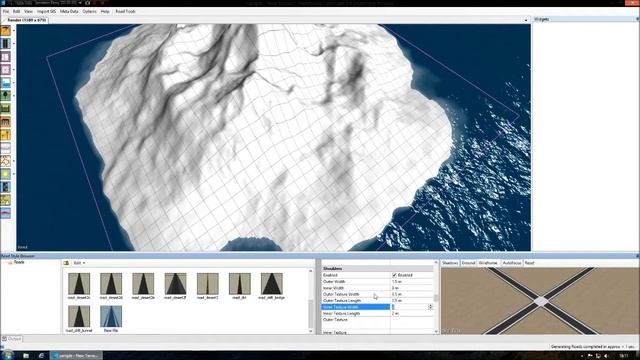The height and width of the screenshot is (360, 640).
Task: Select the Roads folder in the tree
Action: coord(19,262)
